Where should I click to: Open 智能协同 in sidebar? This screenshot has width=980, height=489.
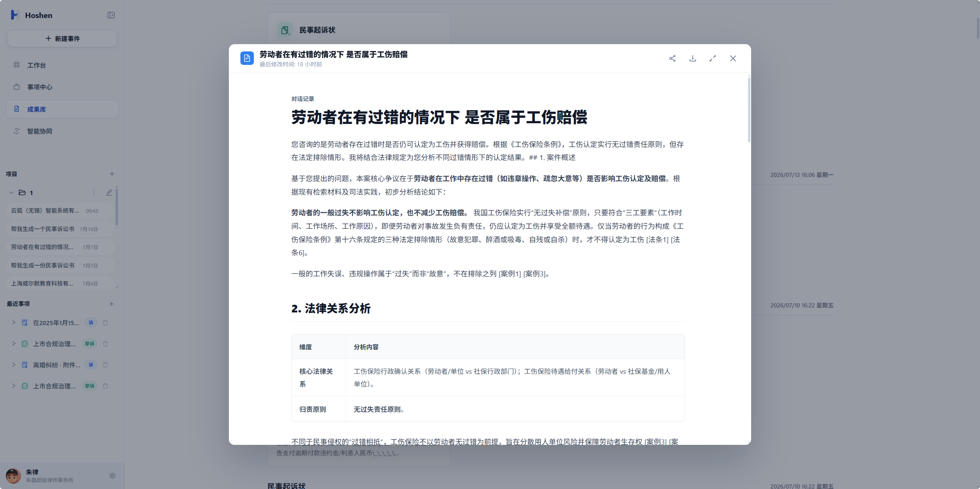pyautogui.click(x=62, y=131)
